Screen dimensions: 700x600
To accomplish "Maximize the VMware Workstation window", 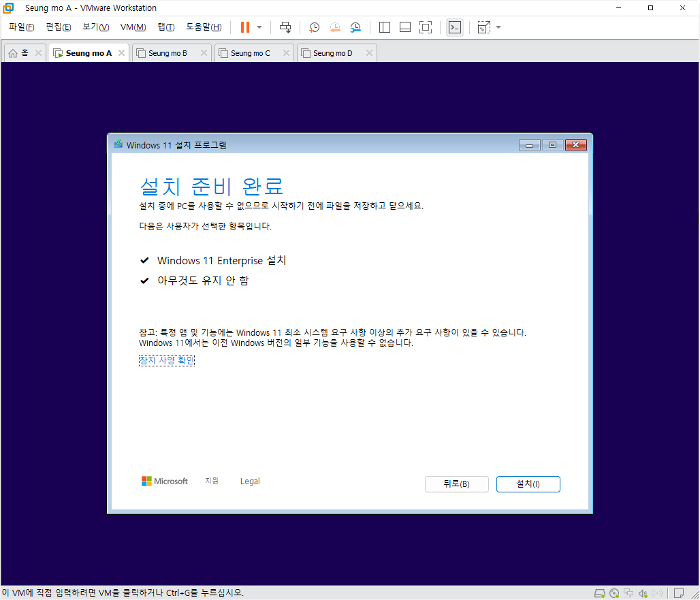I will [x=650, y=8].
